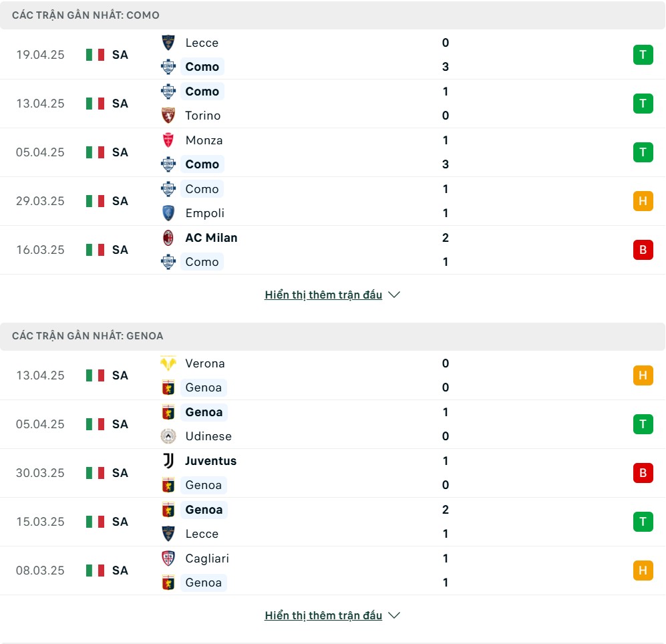Image resolution: width=666 pixels, height=644 pixels.
Task: Click the AC Milan club crest
Action: [168, 238]
